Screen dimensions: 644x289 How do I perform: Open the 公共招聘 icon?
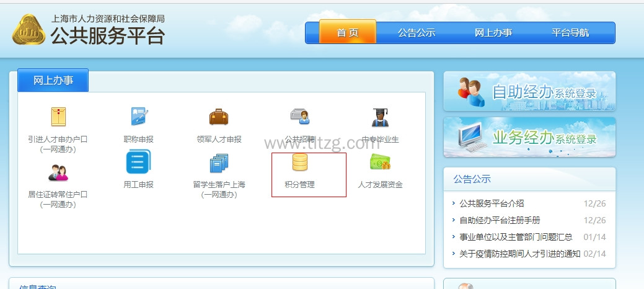[299, 117]
